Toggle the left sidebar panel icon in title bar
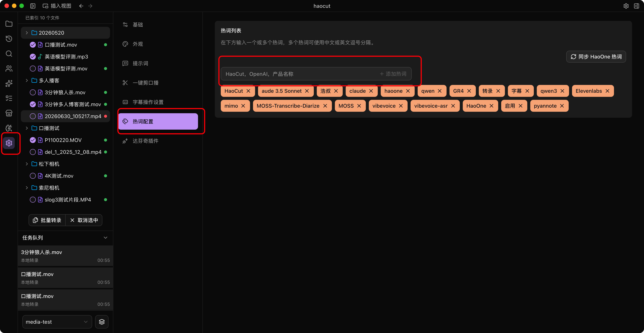The height and width of the screenshot is (333, 644). [33, 6]
